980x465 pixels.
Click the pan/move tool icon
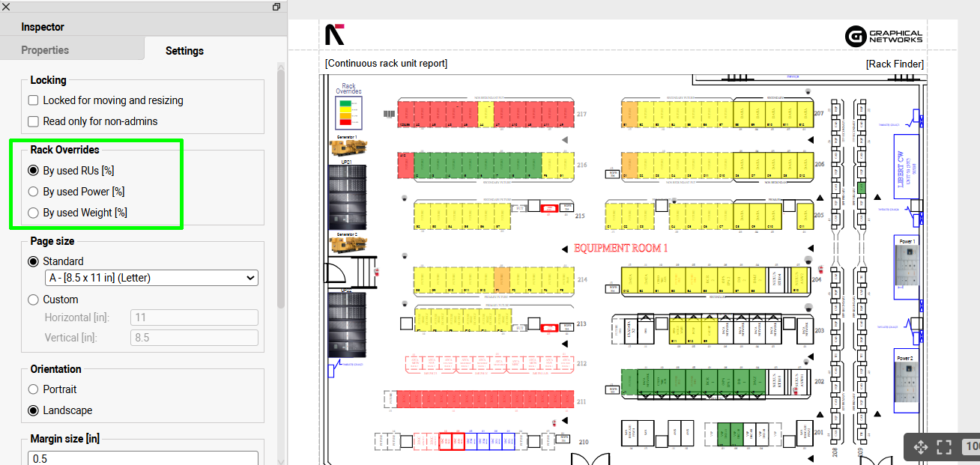(x=920, y=448)
